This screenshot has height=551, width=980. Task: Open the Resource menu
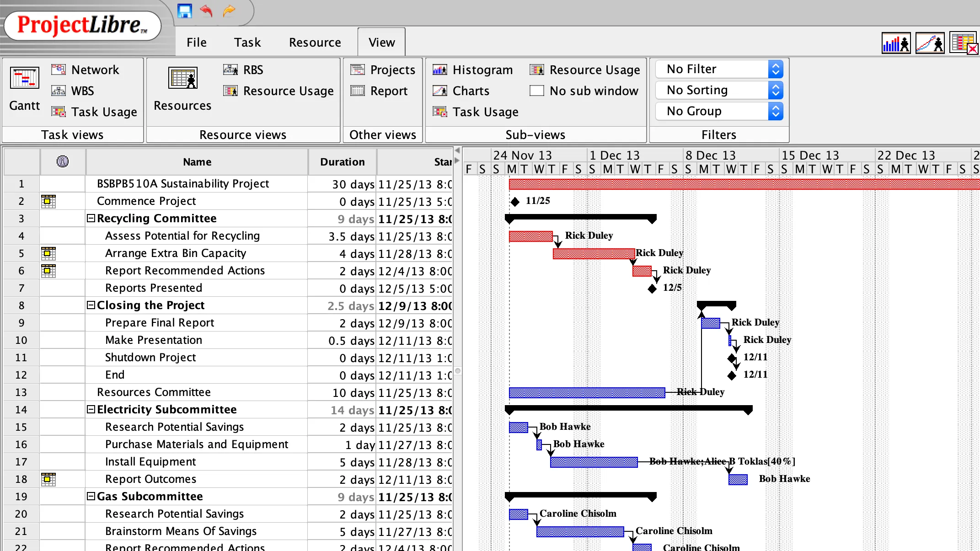[315, 42]
